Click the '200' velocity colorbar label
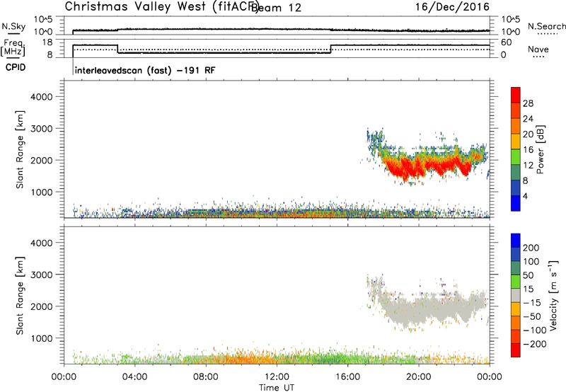This screenshot has width=566, height=392. pos(531,248)
